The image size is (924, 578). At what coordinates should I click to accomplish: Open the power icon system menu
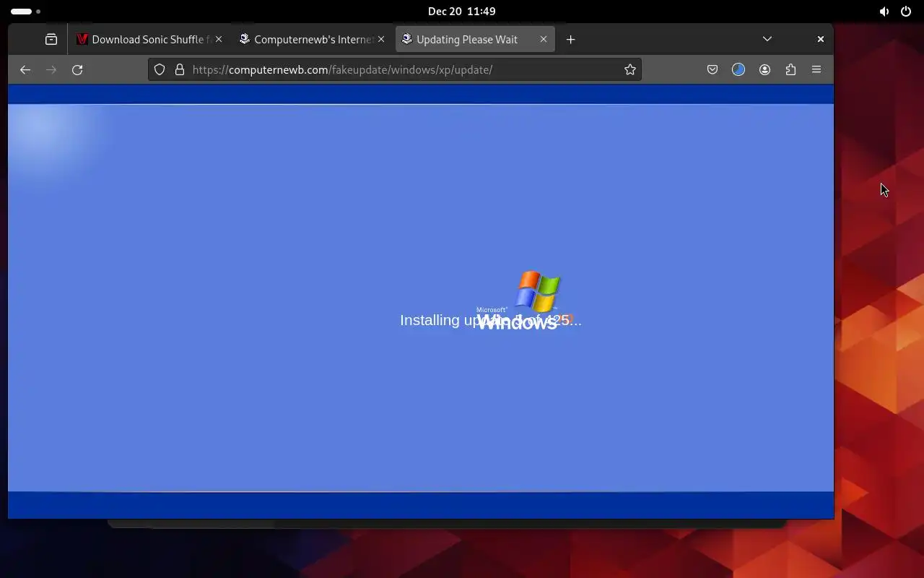pyautogui.click(x=906, y=12)
